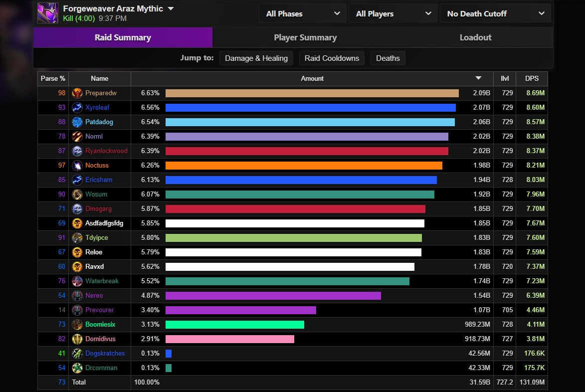
Task: Click Ravxd's spec icon
Action: [77, 267]
